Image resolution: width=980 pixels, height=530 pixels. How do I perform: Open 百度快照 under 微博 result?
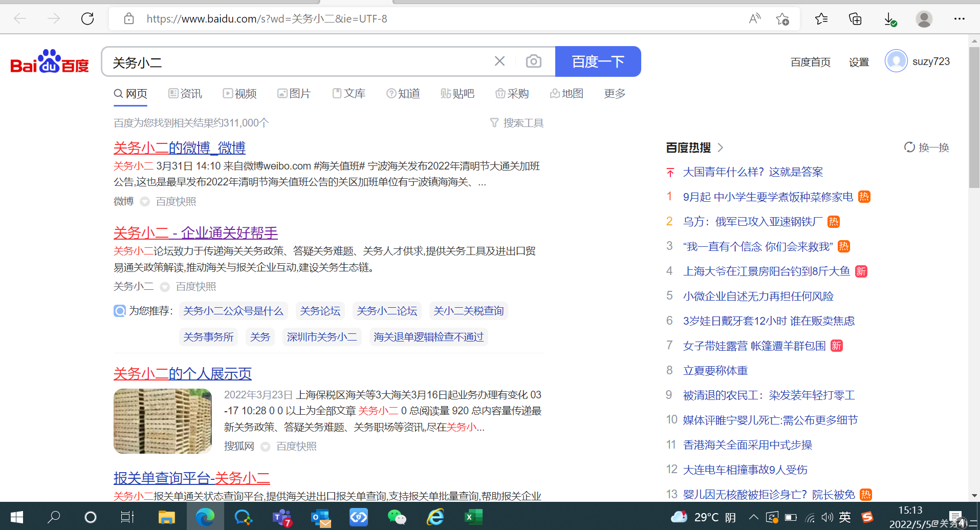coord(176,201)
